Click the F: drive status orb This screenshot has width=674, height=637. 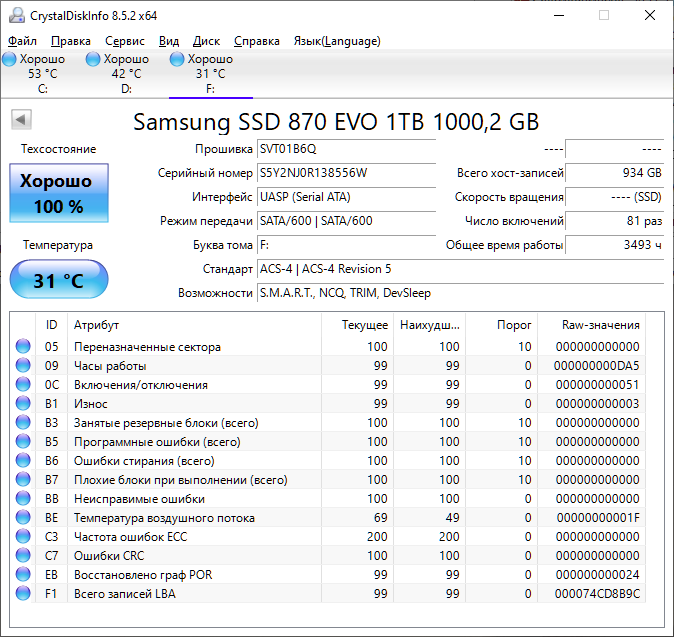[178, 60]
